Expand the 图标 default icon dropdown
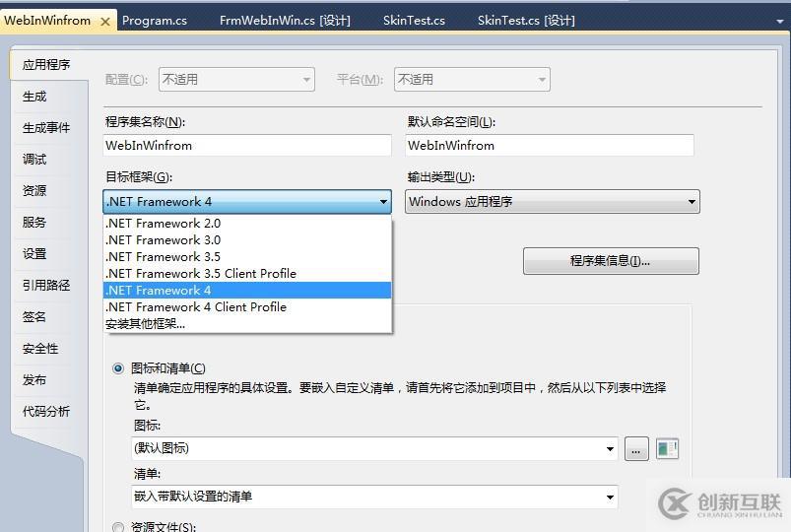 (x=610, y=449)
